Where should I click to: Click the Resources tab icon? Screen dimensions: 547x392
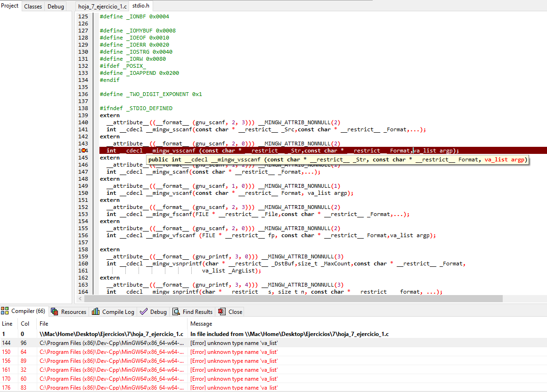coord(55,312)
